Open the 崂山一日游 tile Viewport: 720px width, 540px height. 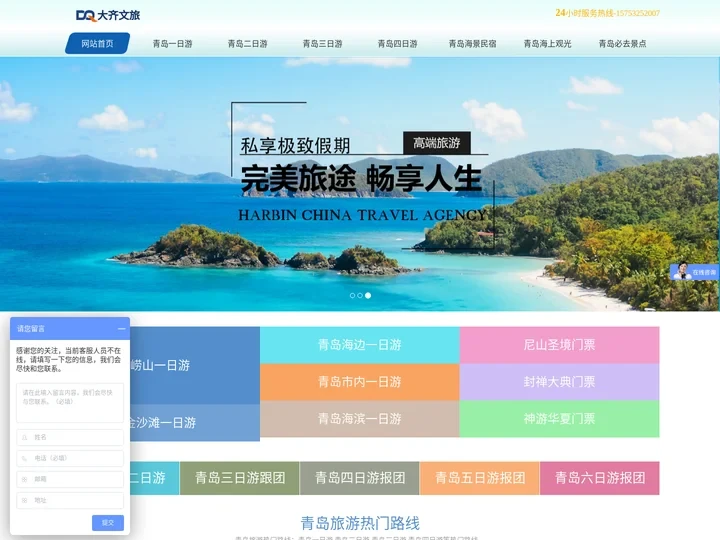(195, 366)
